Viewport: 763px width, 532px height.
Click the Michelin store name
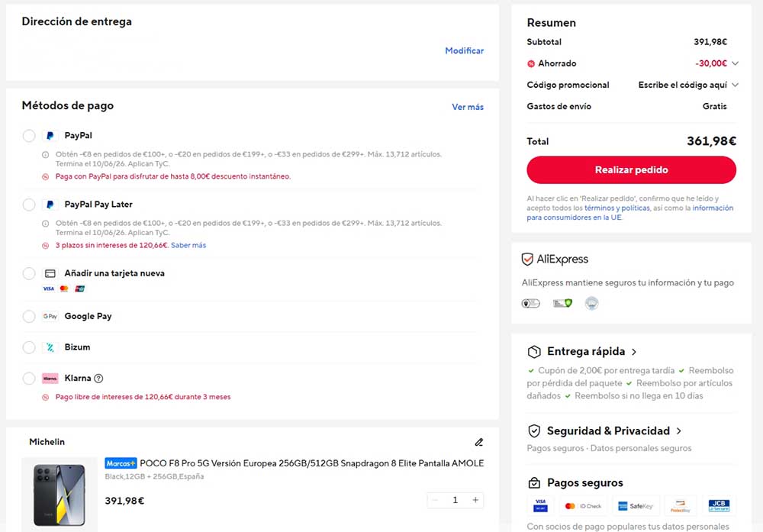click(x=47, y=442)
